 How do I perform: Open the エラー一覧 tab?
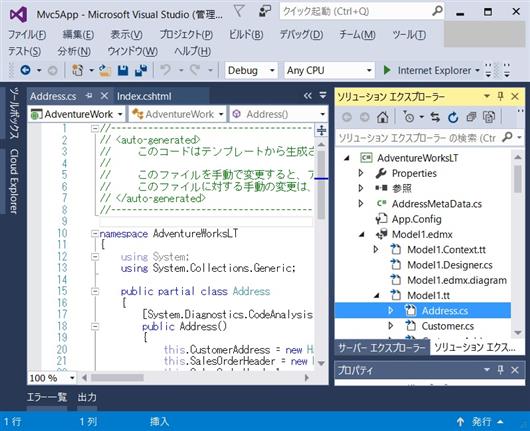click(x=47, y=397)
